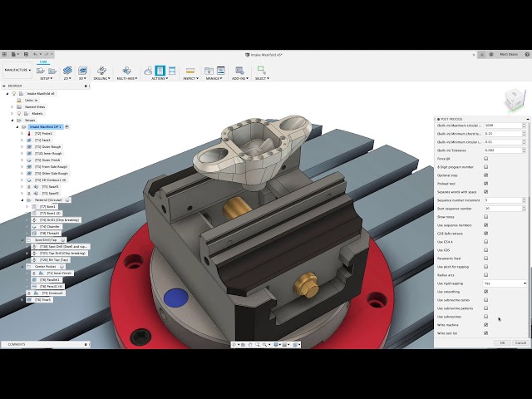Toggle the Models lightbulb visibility
The image size is (532, 399).
point(19,113)
